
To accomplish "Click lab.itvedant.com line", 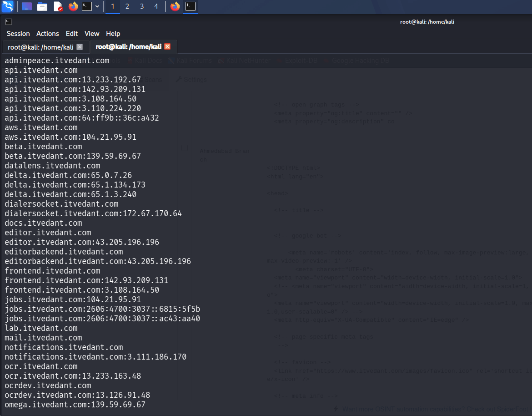I will pyautogui.click(x=41, y=329).
